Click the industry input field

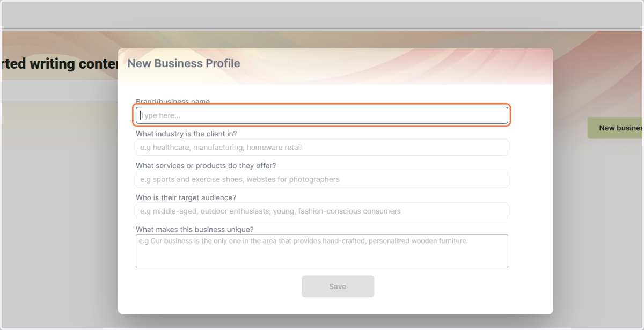coord(322,148)
